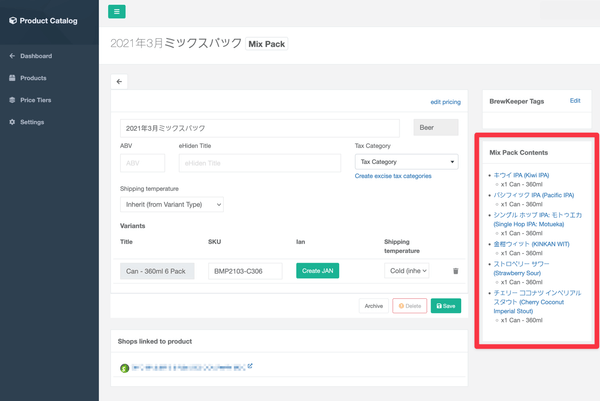The height and width of the screenshot is (401, 600).
Task: Click the Mix Pack Contents heading
Action: click(x=518, y=153)
